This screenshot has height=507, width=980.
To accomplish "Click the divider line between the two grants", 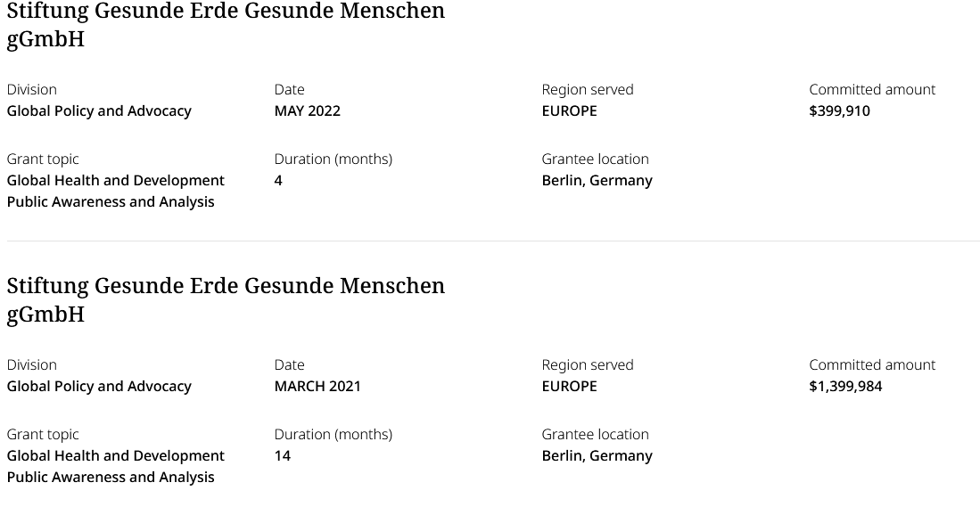I will (492, 241).
